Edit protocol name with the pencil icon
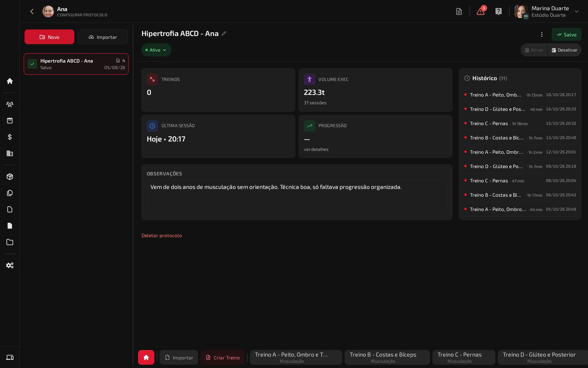The width and height of the screenshot is (588, 368). tap(224, 34)
